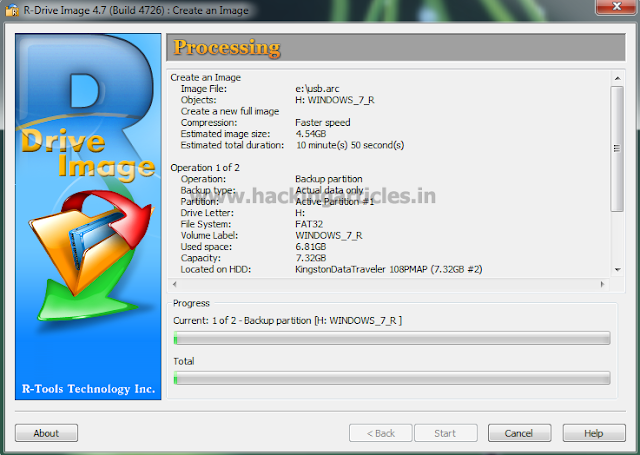Click the 'KingstonDataTraveler 108PMAP' entry

coord(389,269)
